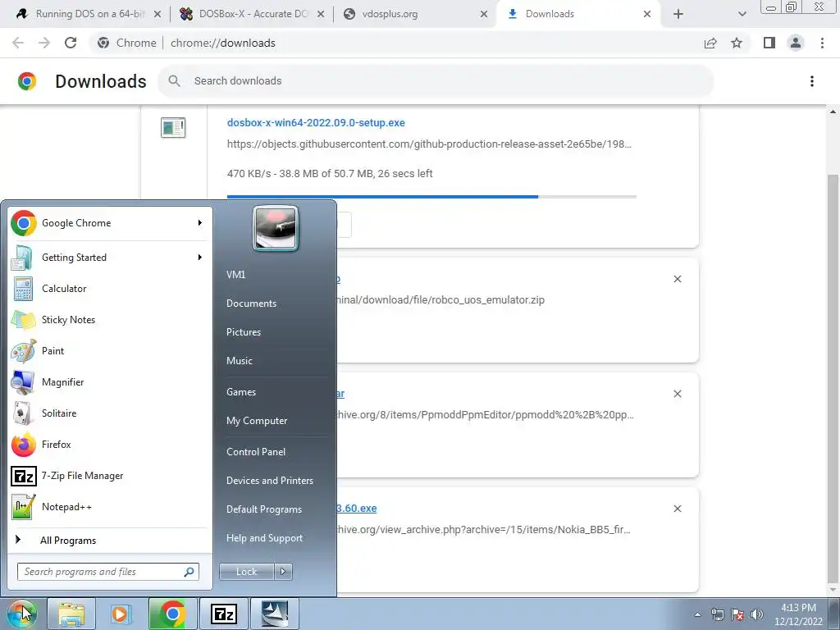
Task: Open Action Center flag tray icon
Action: [737, 614]
